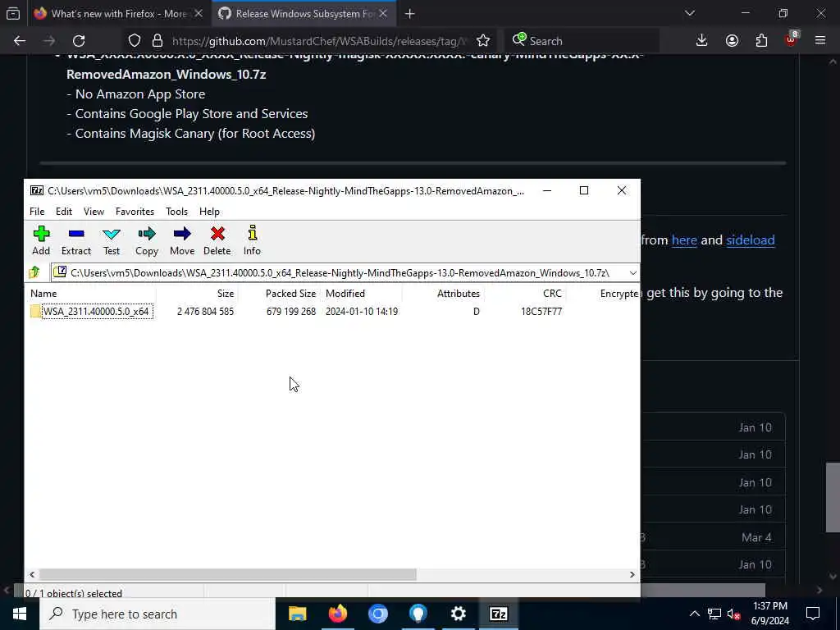The height and width of the screenshot is (630, 840).
Task: Open the uBlock Origin extension icon
Action: (x=792, y=39)
